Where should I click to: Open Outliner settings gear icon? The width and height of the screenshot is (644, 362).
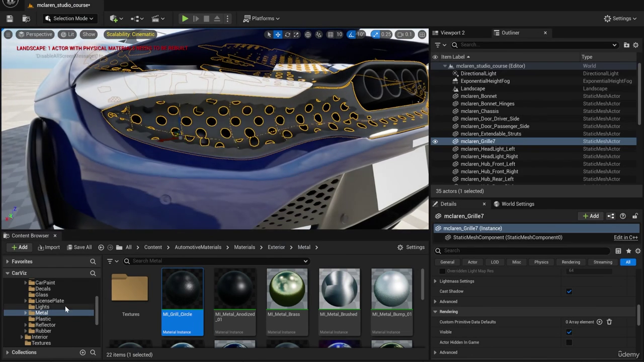(636, 45)
